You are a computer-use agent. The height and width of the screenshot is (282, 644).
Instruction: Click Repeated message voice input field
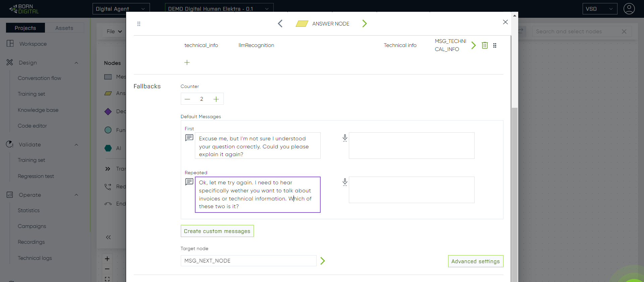coord(412,190)
